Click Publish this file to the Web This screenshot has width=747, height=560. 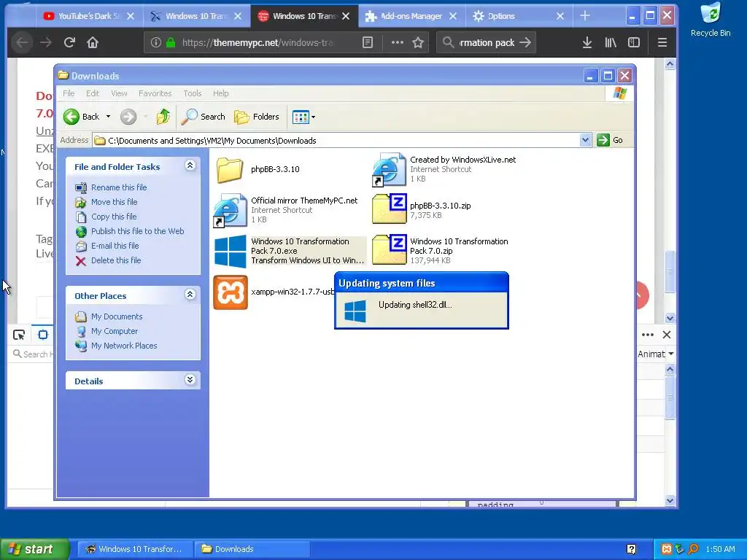138,231
